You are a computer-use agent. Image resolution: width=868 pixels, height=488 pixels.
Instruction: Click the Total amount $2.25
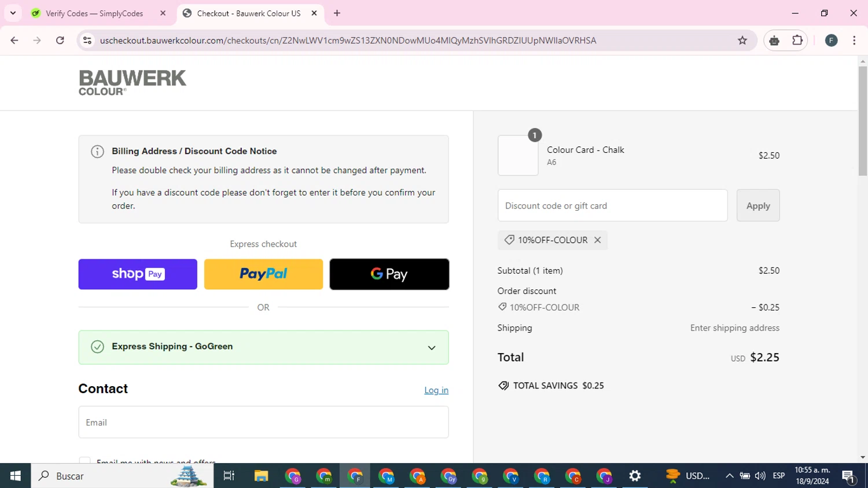pyautogui.click(x=764, y=357)
